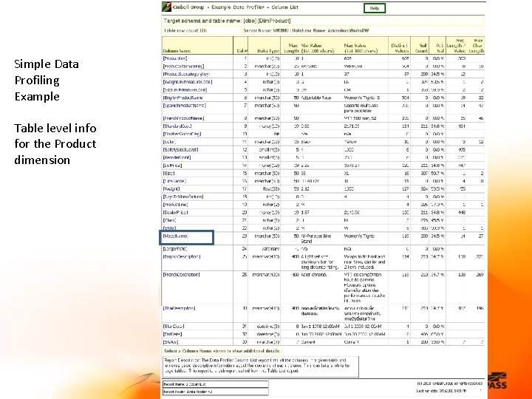Image resolution: width=532 pixels, height=399 pixels.
Task: Open [SizeUnitMeasureCode] column details
Action: coord(185,89)
